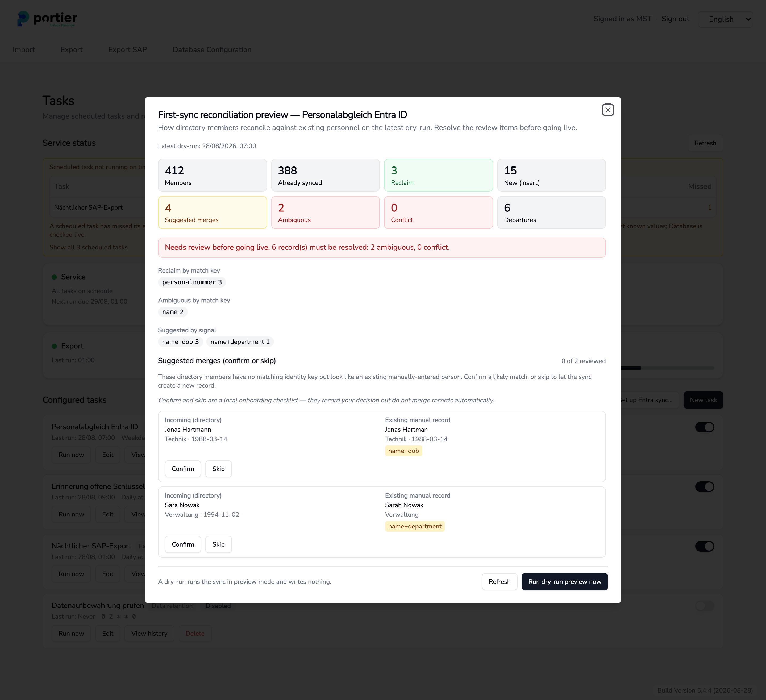The width and height of the screenshot is (766, 700).
Task: Click the 388 Already synced card
Action: click(x=325, y=175)
